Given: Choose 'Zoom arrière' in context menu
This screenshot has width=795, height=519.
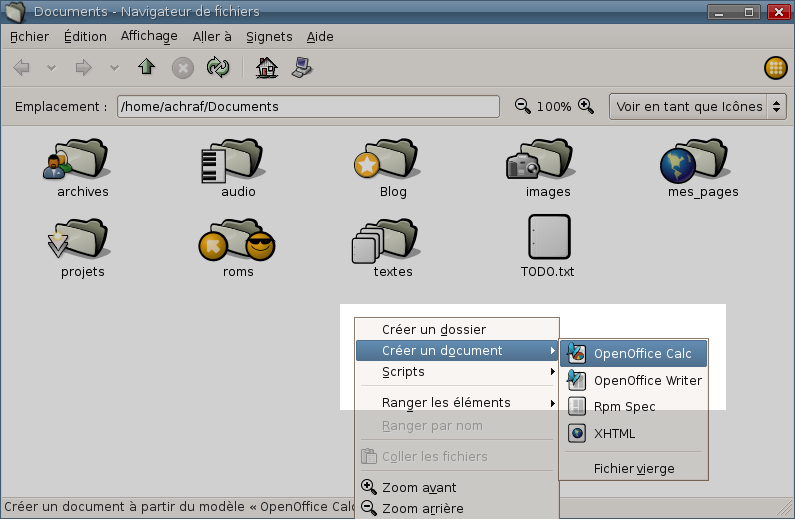Looking at the screenshot, I should pos(457,508).
